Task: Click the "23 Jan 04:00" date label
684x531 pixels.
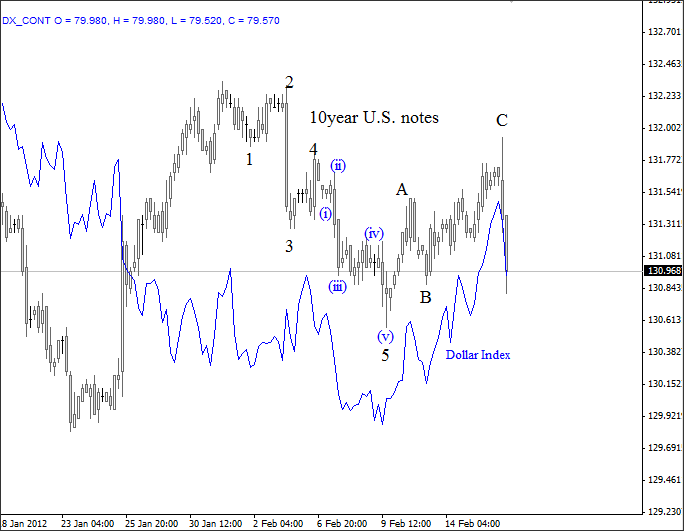Action: pos(88,522)
